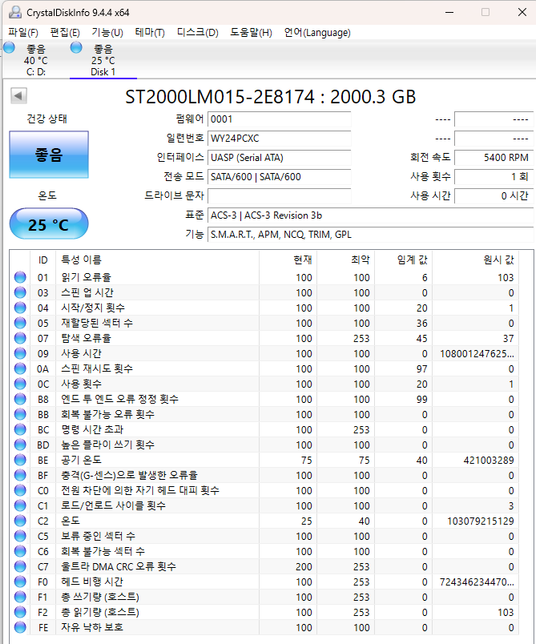Click raw value 421003289 in 공기 온도 row

point(489,460)
